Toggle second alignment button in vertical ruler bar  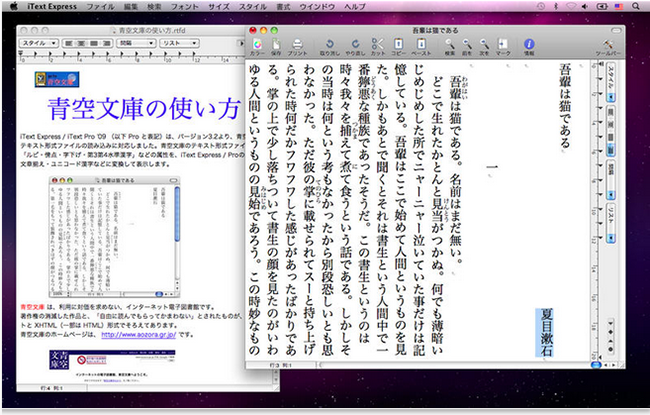[611, 124]
